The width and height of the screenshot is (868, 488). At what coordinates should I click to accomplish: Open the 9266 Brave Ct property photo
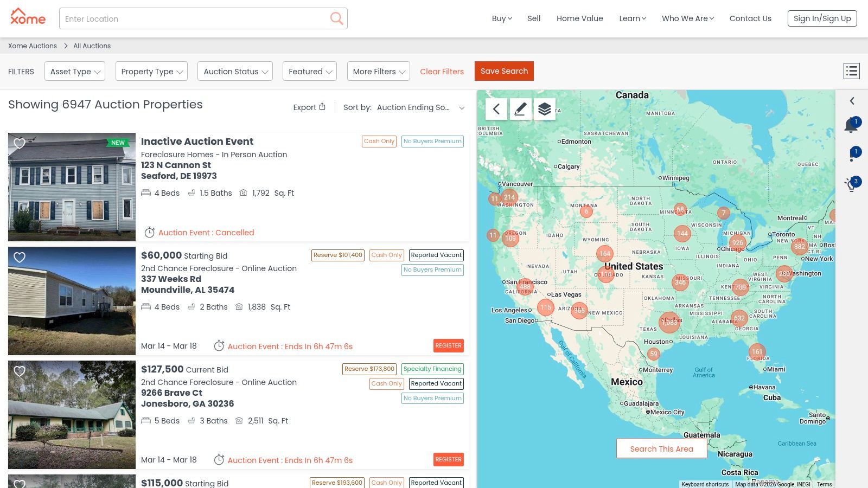click(72, 415)
